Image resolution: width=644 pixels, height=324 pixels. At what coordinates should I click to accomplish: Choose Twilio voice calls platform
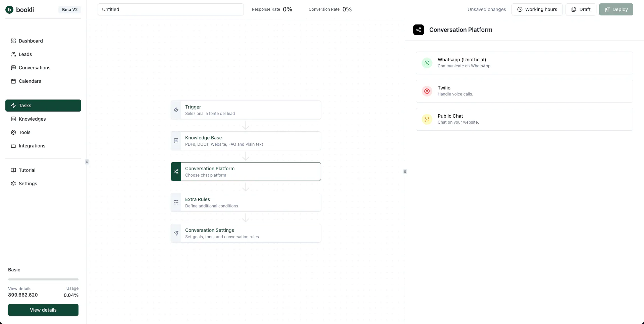525,91
